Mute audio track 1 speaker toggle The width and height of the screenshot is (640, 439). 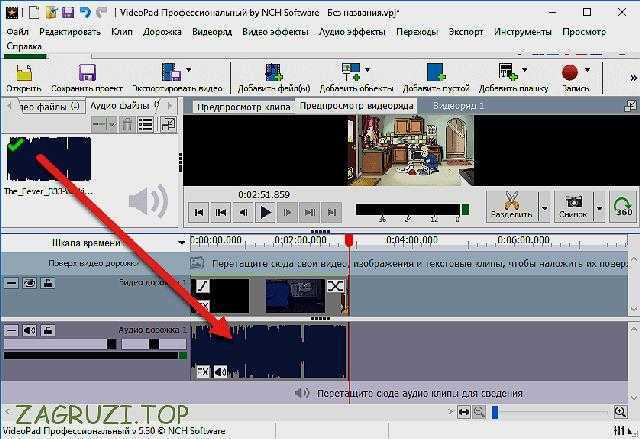(x=29, y=330)
